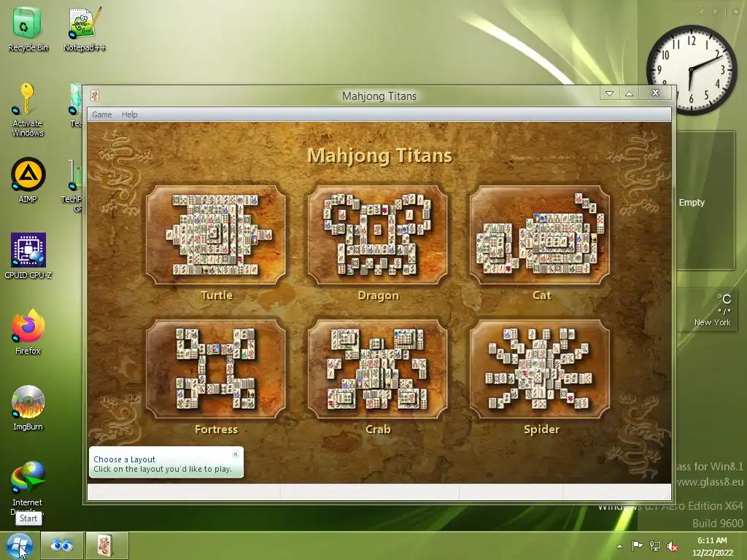Open the Action Center flag icon
The height and width of the screenshot is (560, 747).
[637, 545]
